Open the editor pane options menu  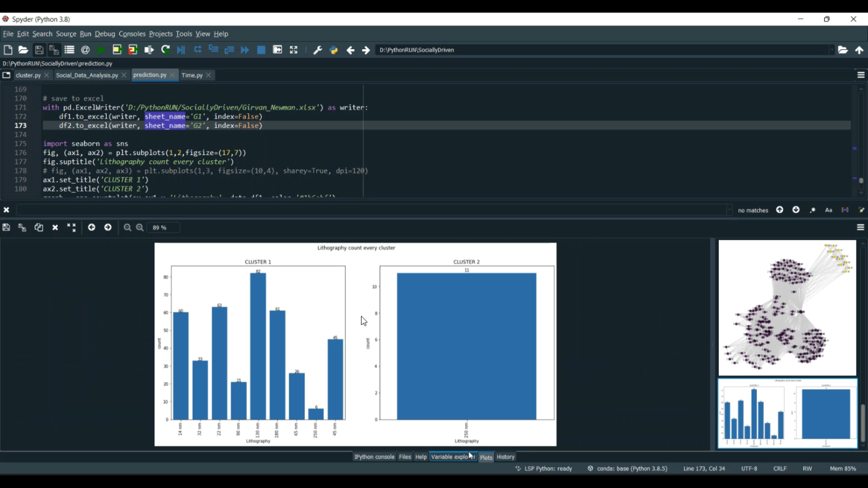coord(860,75)
